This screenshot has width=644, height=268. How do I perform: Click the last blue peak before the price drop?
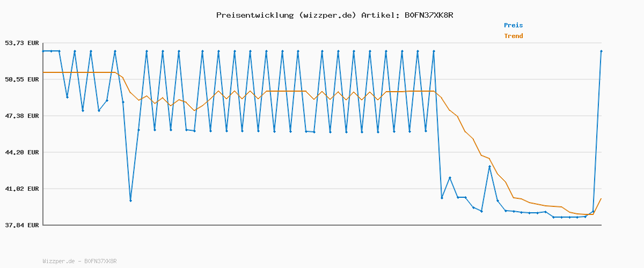pos(434,51)
